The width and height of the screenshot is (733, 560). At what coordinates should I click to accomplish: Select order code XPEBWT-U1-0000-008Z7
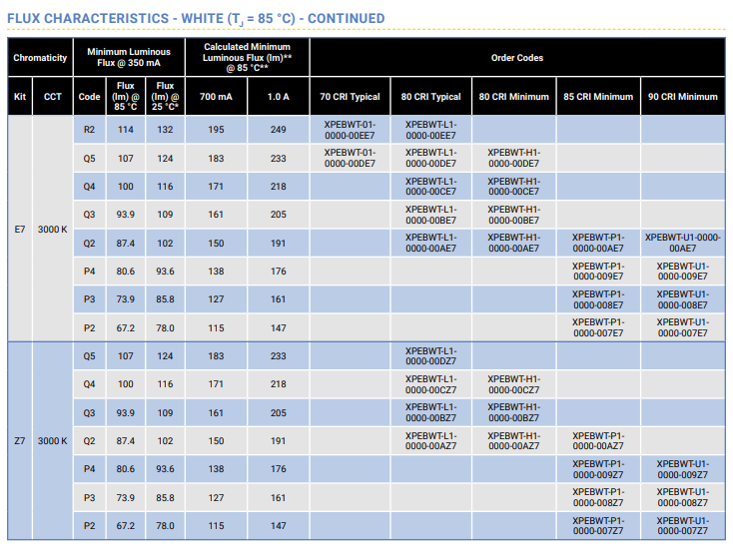(683, 497)
